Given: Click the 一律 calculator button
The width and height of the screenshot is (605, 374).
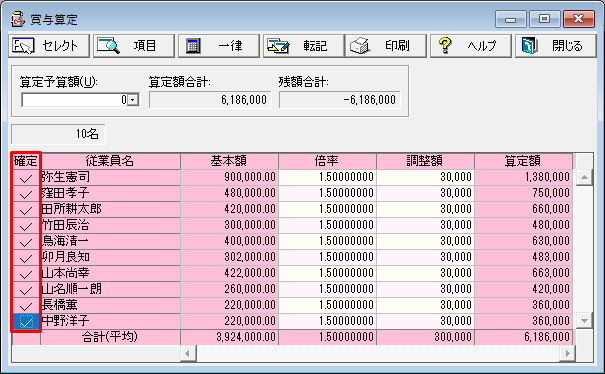Looking at the screenshot, I should tap(219, 46).
